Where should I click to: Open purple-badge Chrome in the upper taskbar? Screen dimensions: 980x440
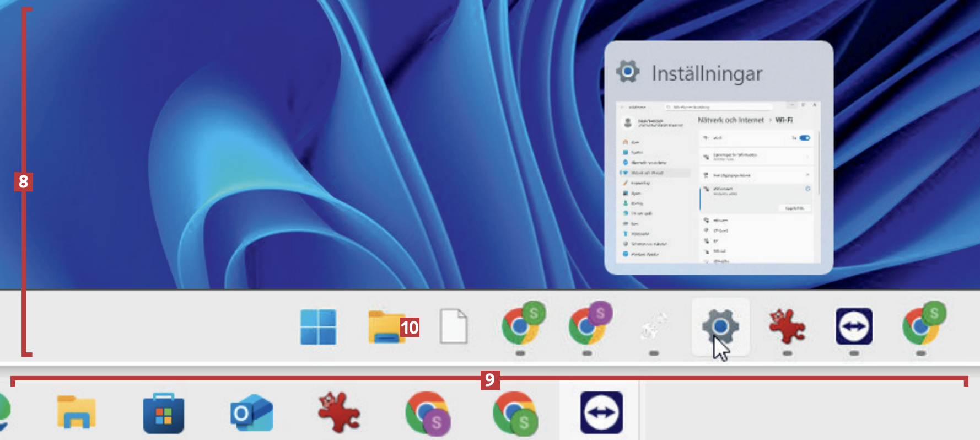[587, 326]
